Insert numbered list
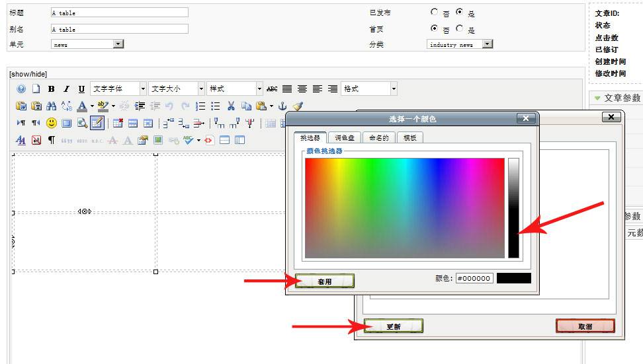The height and width of the screenshot is (364, 643). pyautogui.click(x=200, y=106)
